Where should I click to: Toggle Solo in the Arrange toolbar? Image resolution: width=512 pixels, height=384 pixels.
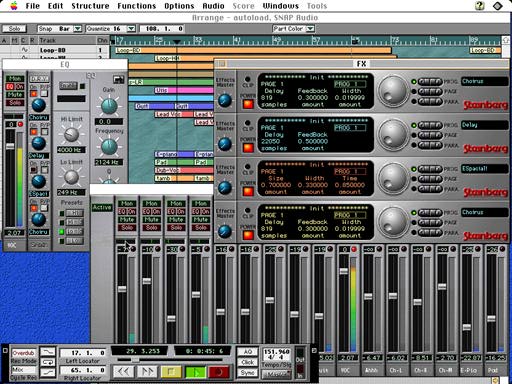14,29
